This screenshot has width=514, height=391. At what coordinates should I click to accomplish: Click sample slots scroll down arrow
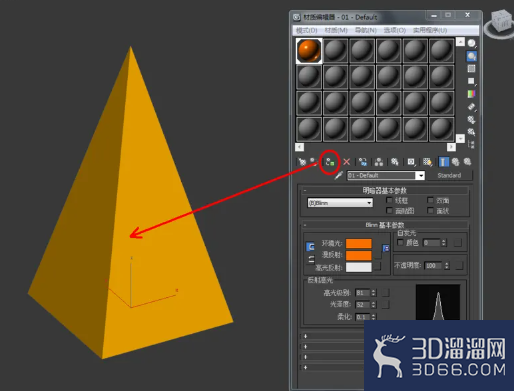point(460,138)
